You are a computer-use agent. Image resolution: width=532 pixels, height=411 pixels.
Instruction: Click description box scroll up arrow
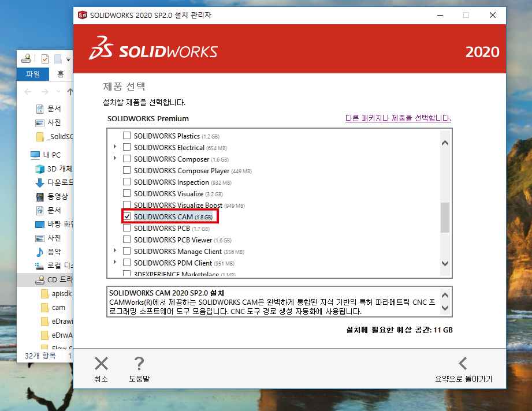[x=445, y=296]
